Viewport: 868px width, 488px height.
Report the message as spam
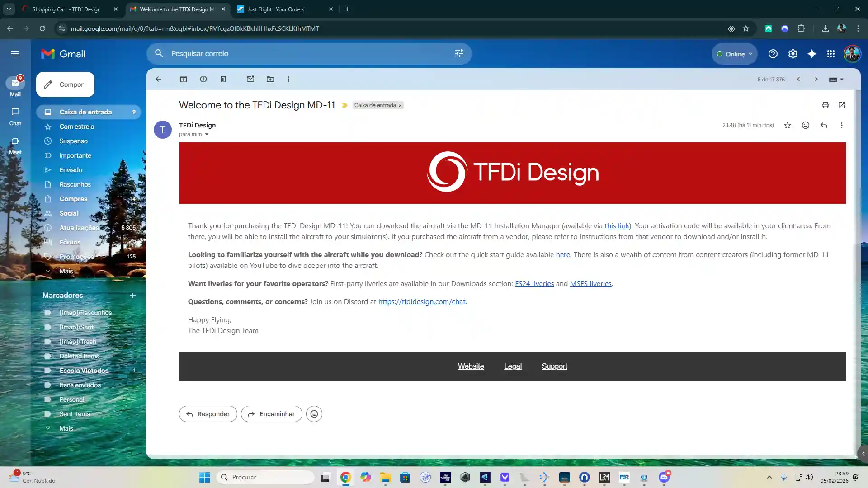coord(203,79)
